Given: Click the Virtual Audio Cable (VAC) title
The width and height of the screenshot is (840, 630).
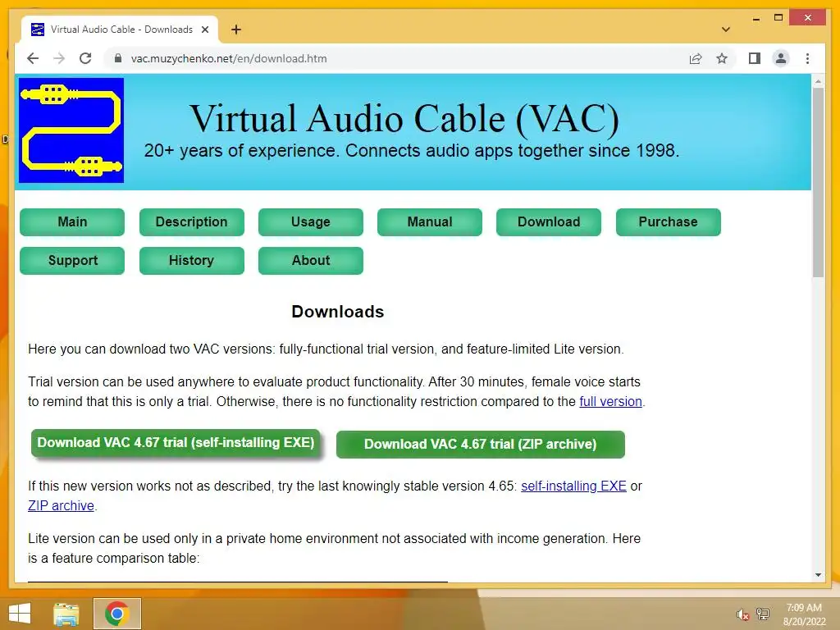Looking at the screenshot, I should coord(404,118).
